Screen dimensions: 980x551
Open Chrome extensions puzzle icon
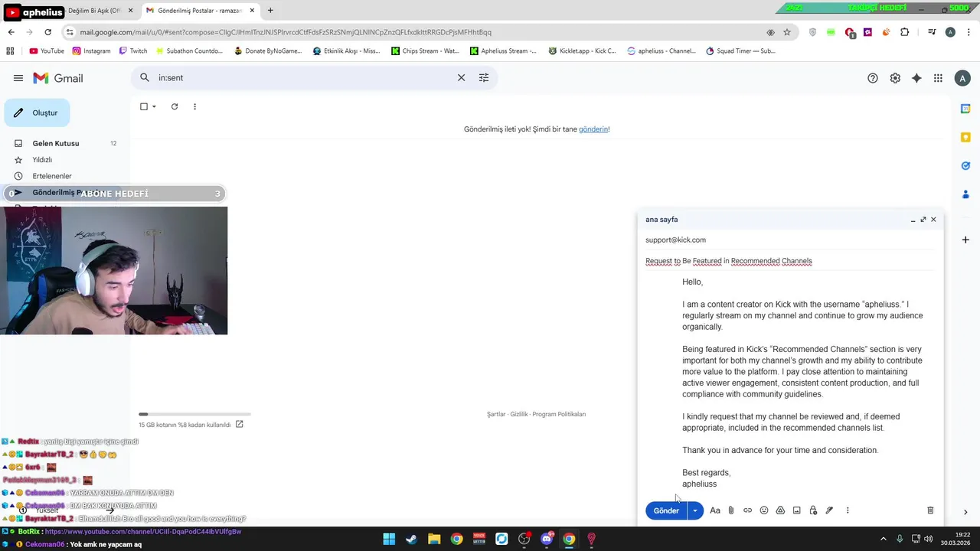(x=905, y=32)
